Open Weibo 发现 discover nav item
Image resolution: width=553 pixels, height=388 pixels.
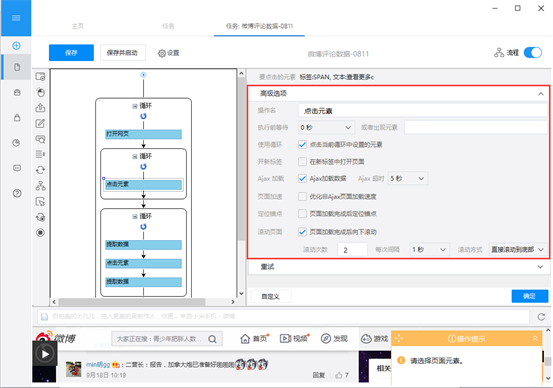coord(334,339)
